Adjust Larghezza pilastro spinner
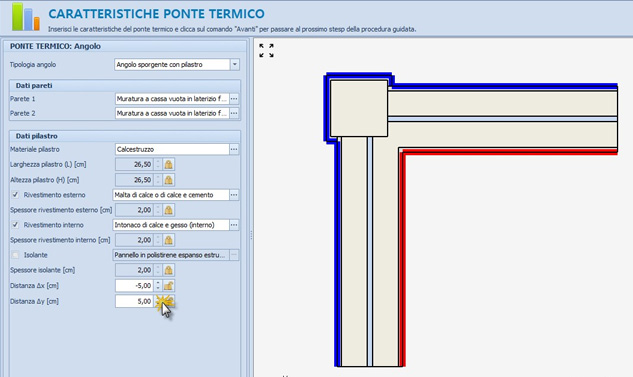Image resolution: width=633 pixels, height=377 pixels. pyautogui.click(x=158, y=165)
